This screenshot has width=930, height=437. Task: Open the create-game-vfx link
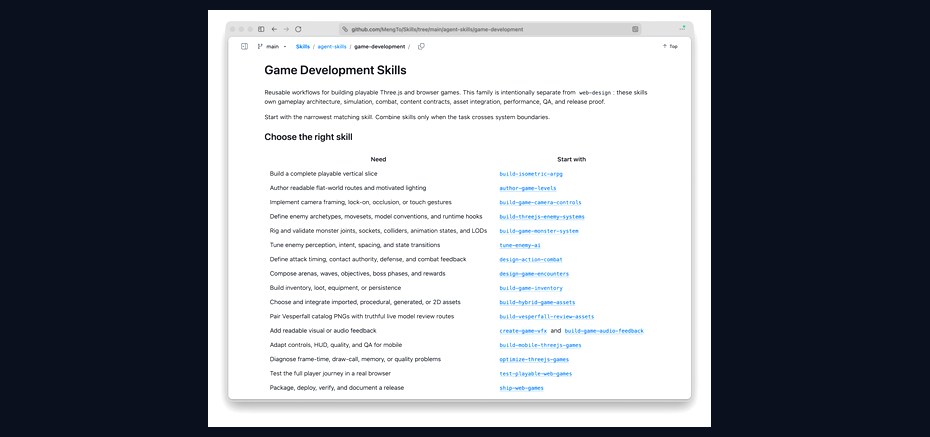coord(523,331)
